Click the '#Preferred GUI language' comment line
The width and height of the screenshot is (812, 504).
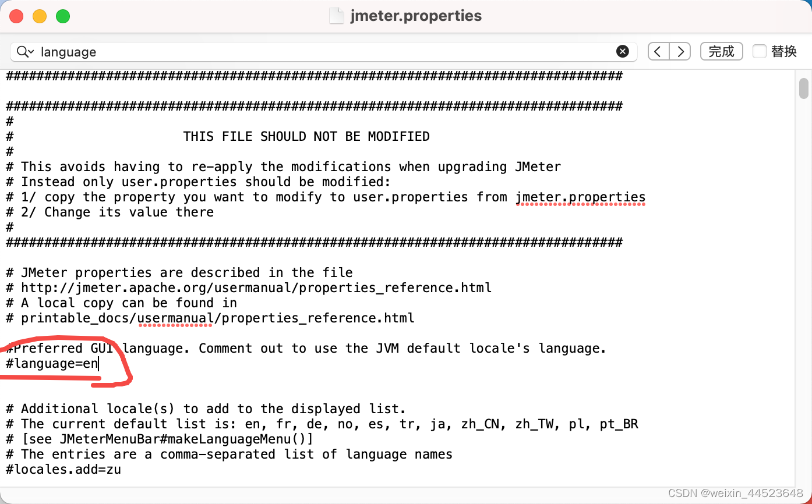click(x=306, y=348)
